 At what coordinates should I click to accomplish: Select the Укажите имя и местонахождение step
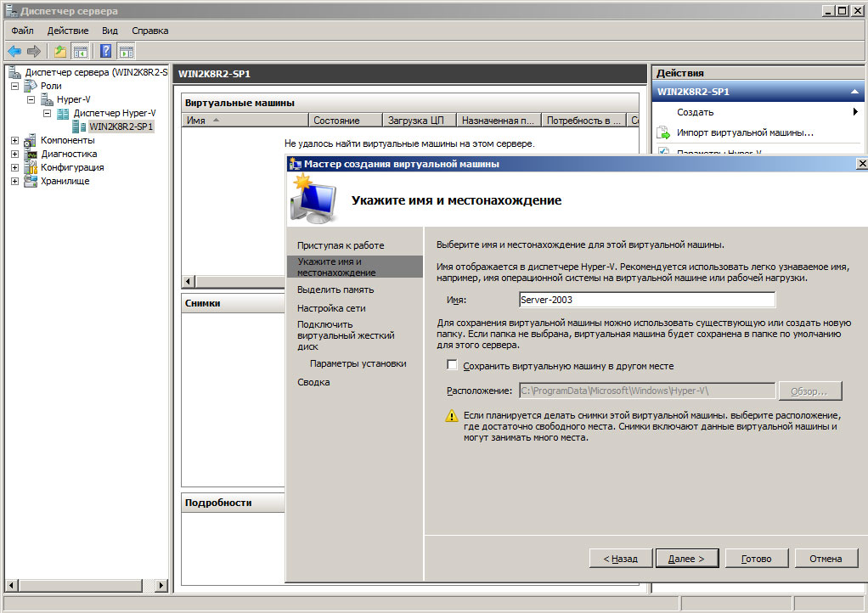tap(355, 267)
